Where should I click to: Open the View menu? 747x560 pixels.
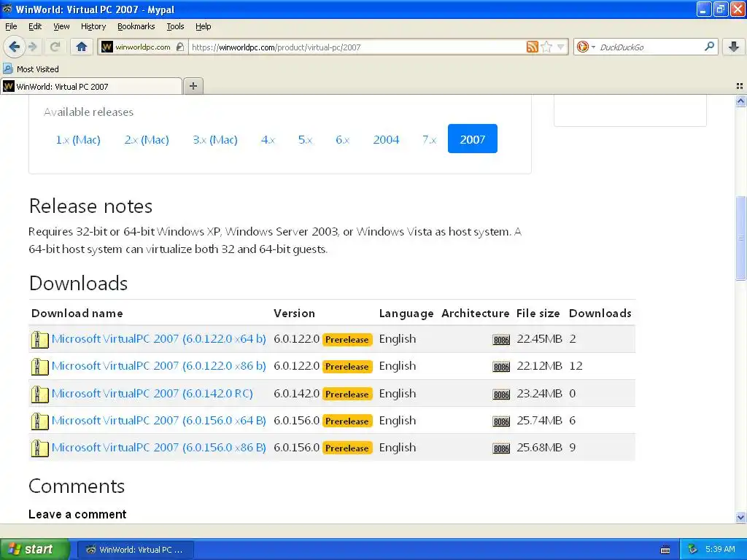61,26
